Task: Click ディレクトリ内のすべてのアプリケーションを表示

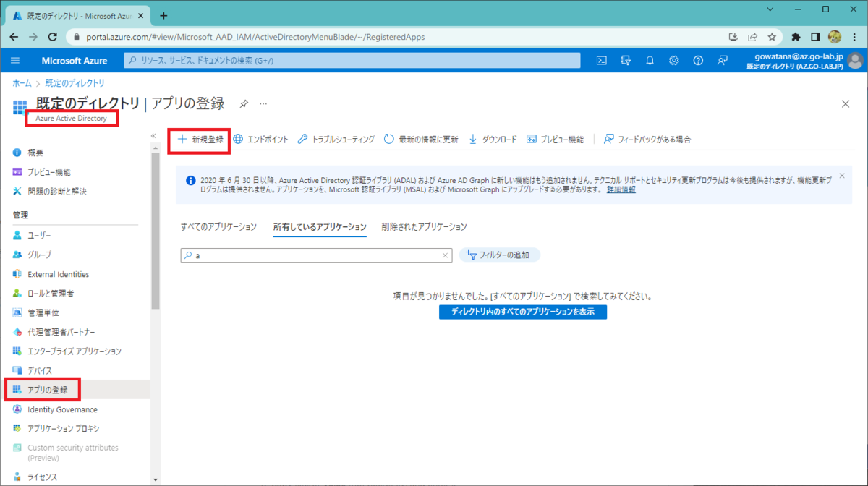Action: coord(523,312)
